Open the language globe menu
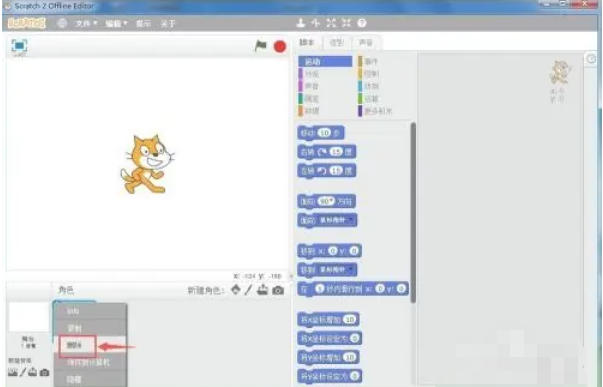This screenshot has width=603, height=387. click(x=62, y=23)
